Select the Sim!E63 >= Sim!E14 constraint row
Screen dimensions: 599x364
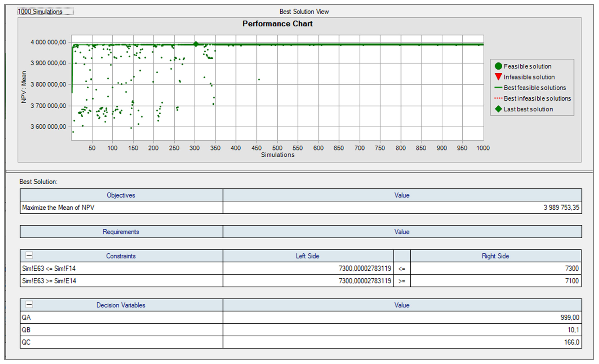[x=49, y=281]
